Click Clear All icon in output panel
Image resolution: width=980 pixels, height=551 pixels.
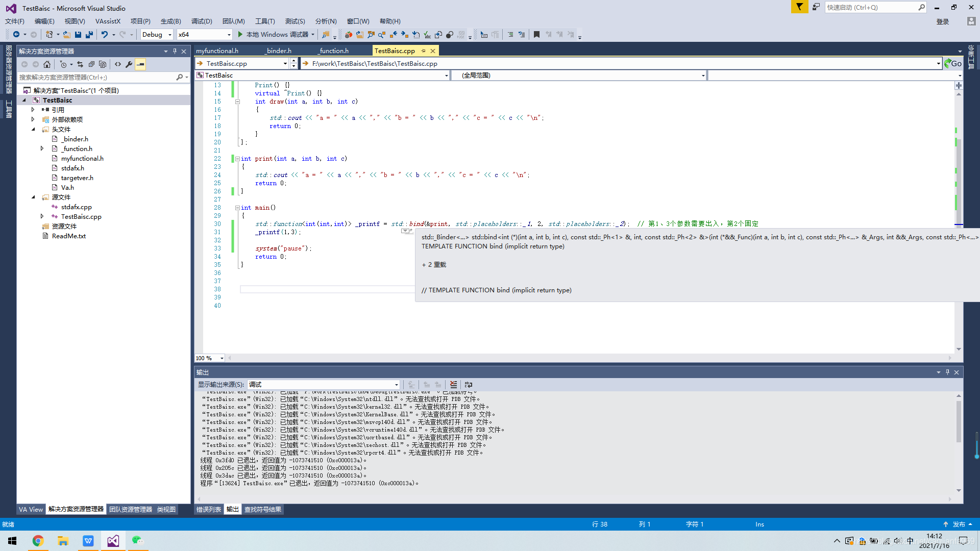[x=453, y=385]
